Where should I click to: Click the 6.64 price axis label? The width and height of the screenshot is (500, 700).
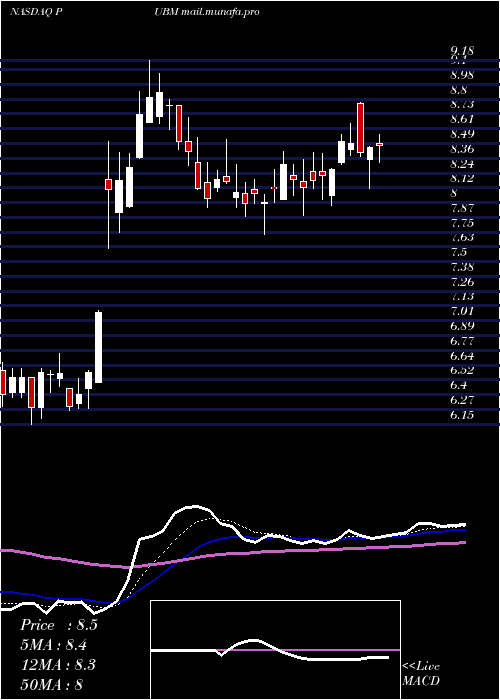[x=462, y=356]
